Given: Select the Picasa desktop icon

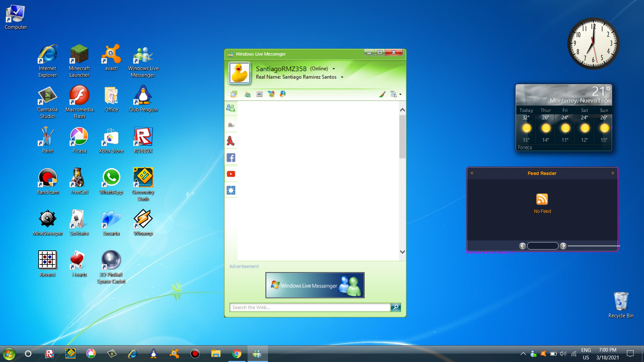Looking at the screenshot, I should pyautogui.click(x=79, y=140).
